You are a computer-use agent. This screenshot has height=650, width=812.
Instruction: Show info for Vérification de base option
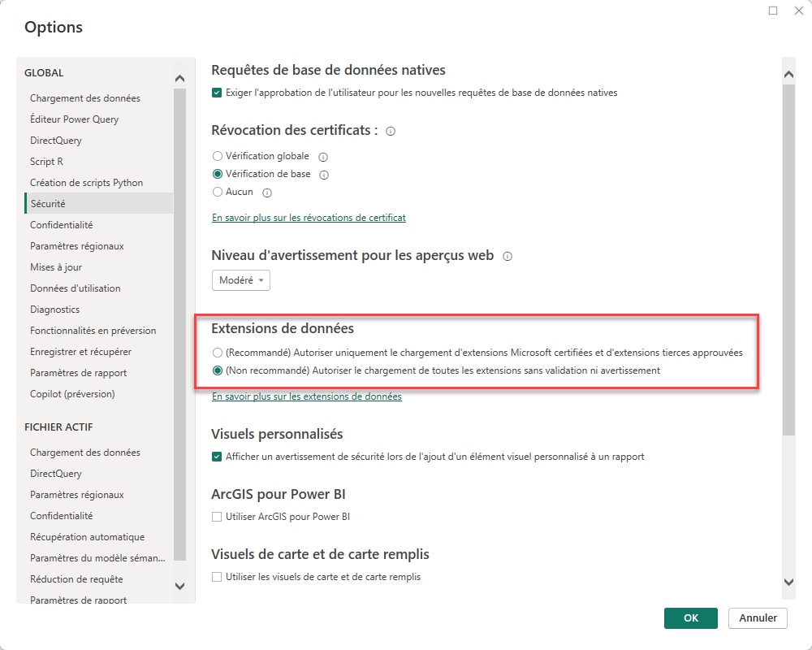[x=324, y=175]
